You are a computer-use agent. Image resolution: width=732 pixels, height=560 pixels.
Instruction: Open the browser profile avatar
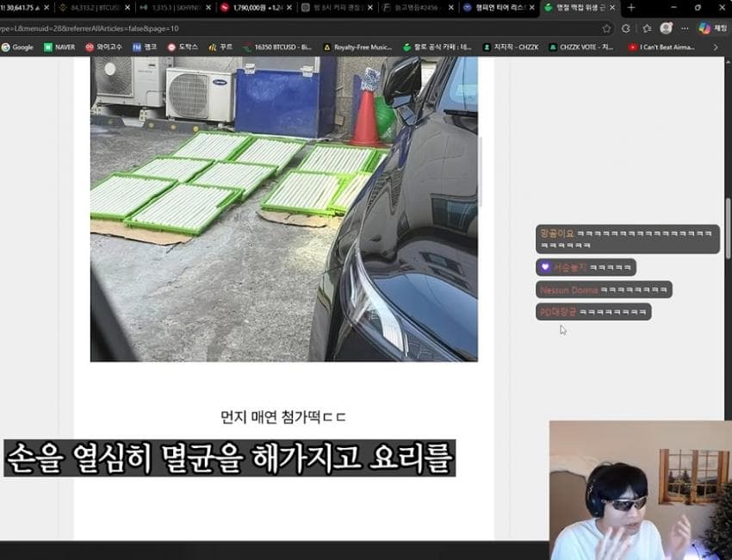click(667, 28)
